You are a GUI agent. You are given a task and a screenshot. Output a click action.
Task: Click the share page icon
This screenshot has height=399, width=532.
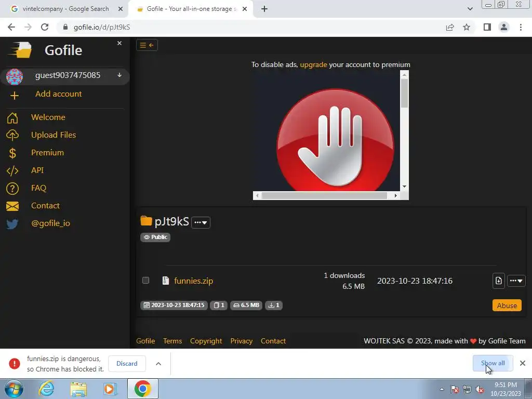coord(450,27)
